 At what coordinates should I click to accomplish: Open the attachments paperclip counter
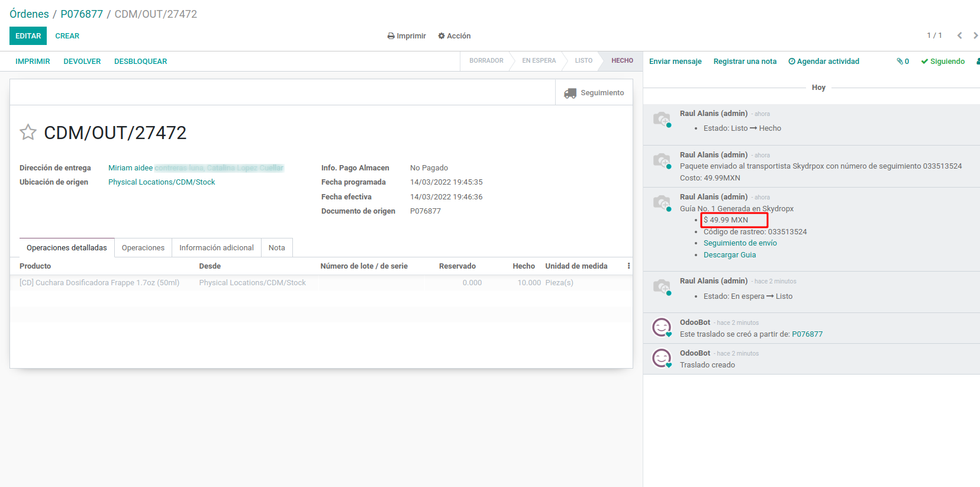pyautogui.click(x=902, y=62)
